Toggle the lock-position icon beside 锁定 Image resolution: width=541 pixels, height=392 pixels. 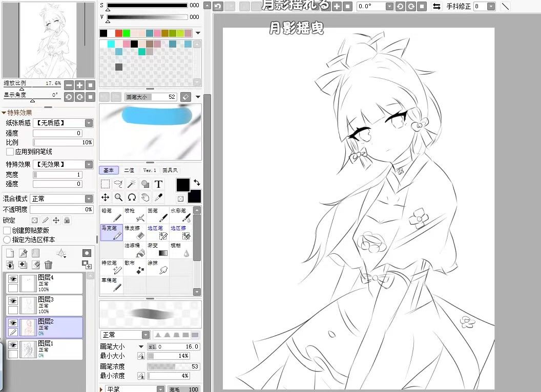56,220
